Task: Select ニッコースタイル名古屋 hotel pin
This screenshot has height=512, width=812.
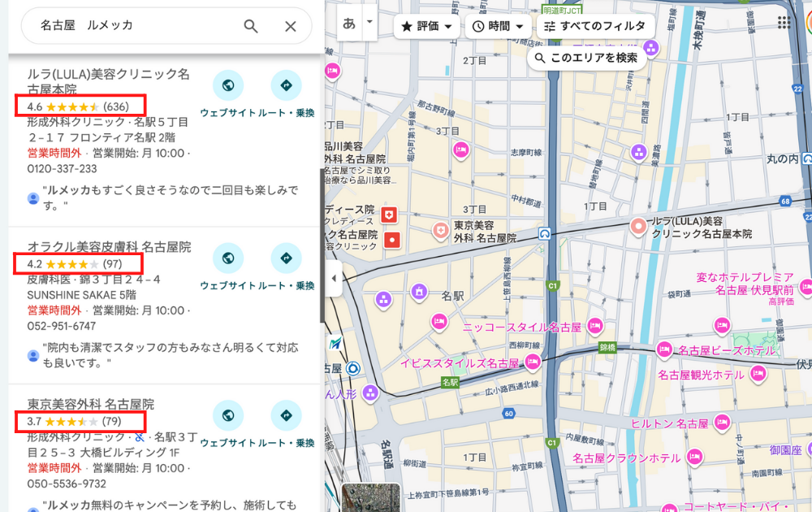Action: click(x=595, y=325)
